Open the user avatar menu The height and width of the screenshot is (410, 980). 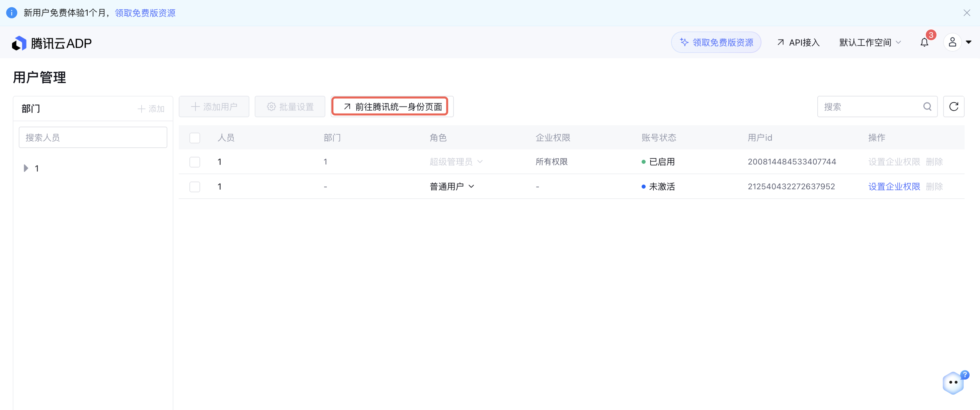(952, 42)
